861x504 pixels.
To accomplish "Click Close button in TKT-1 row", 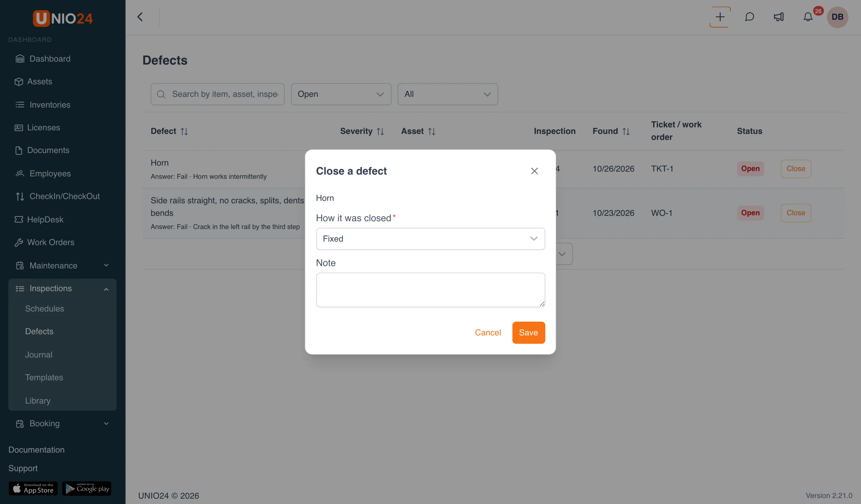I will tap(796, 169).
